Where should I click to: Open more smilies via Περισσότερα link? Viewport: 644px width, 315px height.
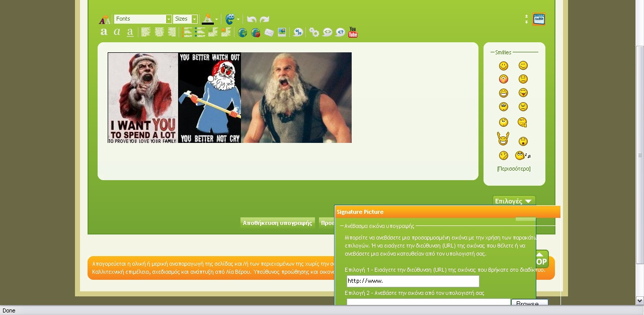click(x=514, y=169)
